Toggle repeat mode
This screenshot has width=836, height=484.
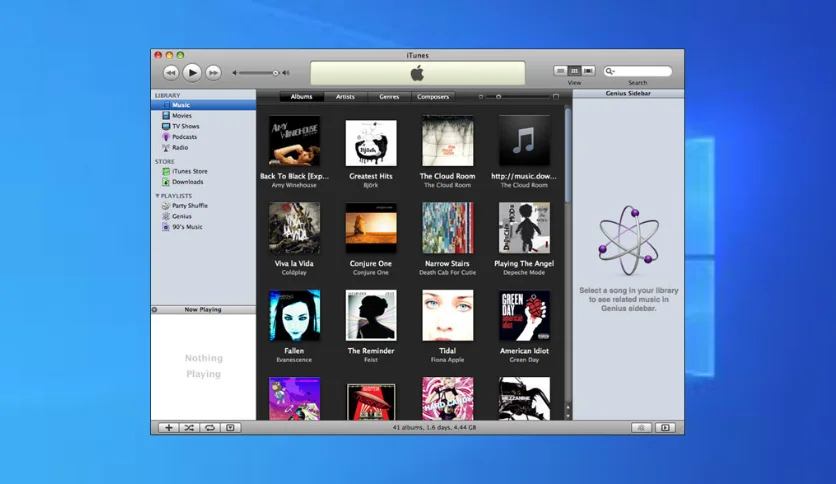pos(210,427)
